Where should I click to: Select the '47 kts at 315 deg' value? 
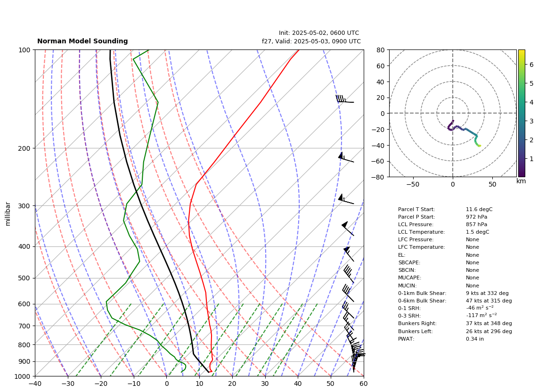pyautogui.click(x=489, y=301)
